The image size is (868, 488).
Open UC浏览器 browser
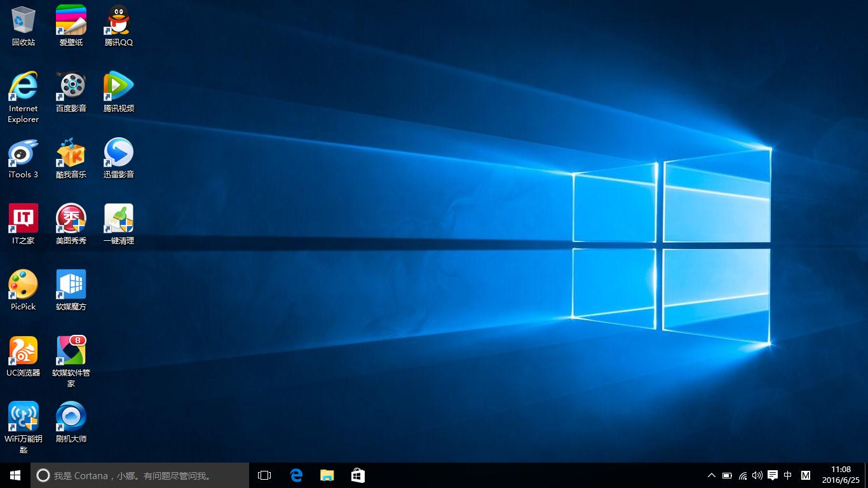pyautogui.click(x=23, y=350)
